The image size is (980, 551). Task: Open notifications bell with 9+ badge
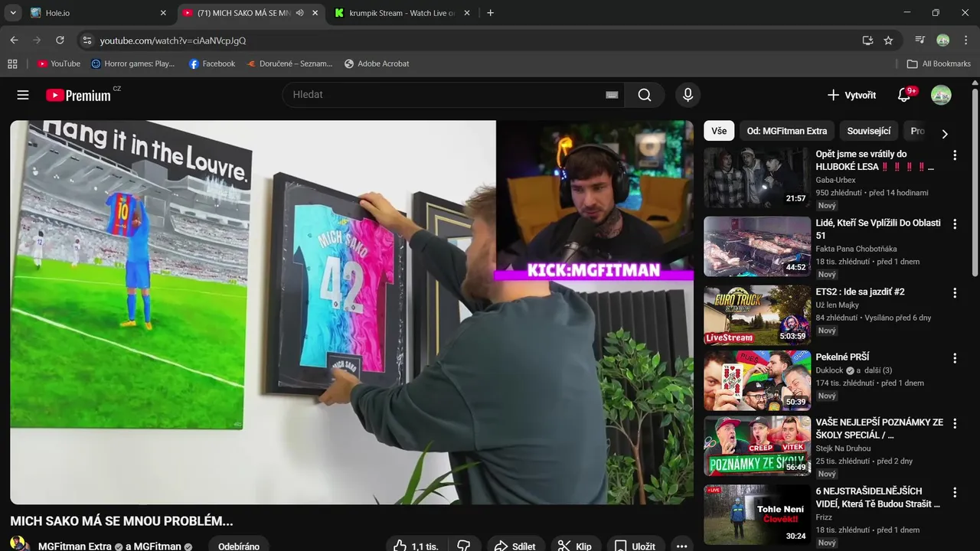pyautogui.click(x=904, y=95)
